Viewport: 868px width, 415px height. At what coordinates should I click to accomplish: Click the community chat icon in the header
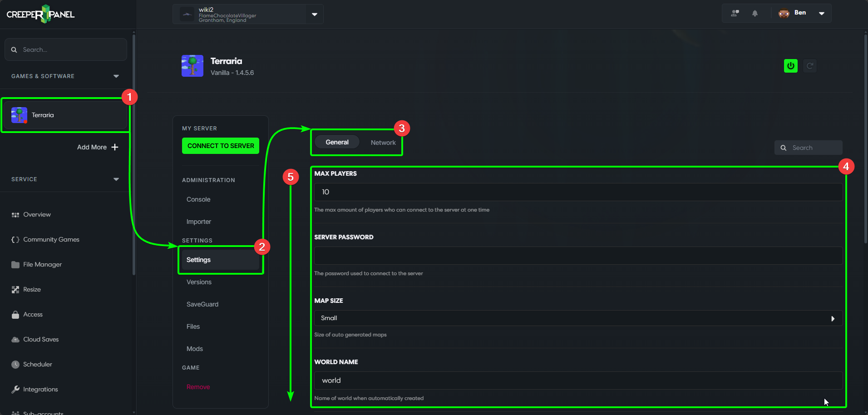734,13
